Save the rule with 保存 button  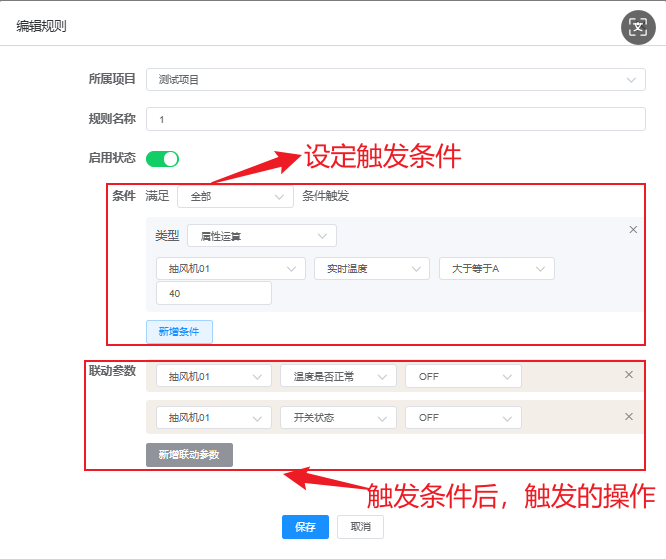coord(305,527)
